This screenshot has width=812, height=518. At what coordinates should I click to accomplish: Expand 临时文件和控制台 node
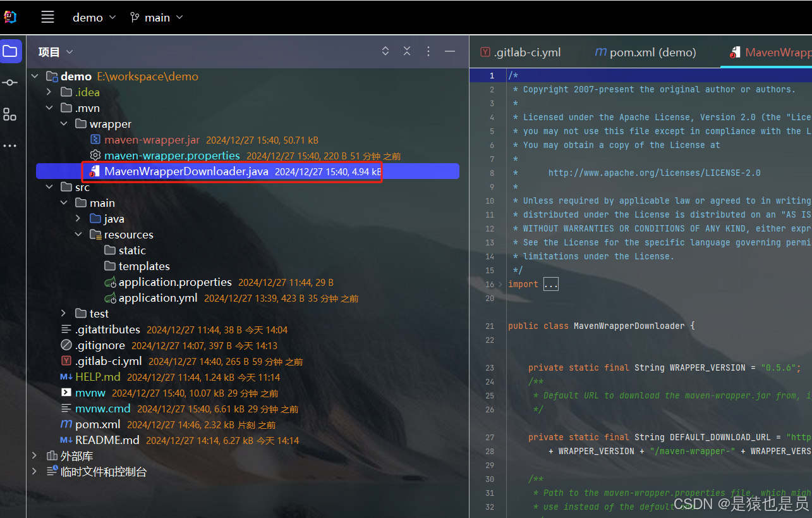34,472
